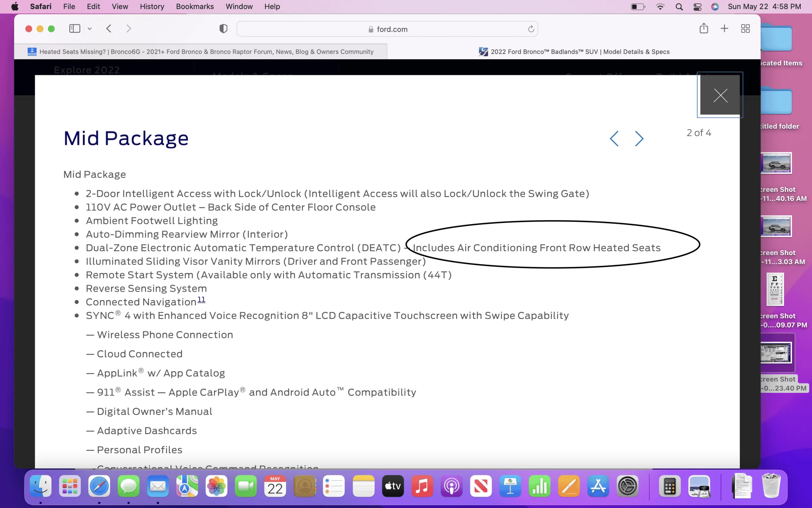The image size is (812, 508).
Task: Navigate back in Safari
Action: pos(109,29)
